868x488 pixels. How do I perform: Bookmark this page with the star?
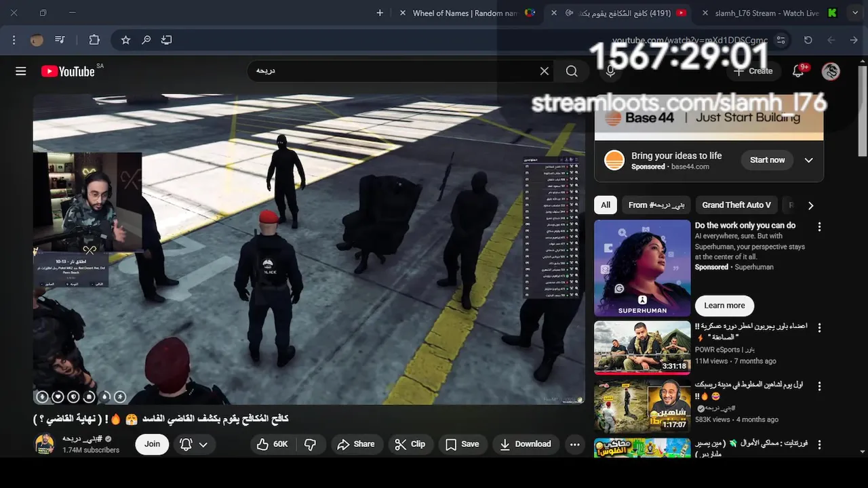125,40
